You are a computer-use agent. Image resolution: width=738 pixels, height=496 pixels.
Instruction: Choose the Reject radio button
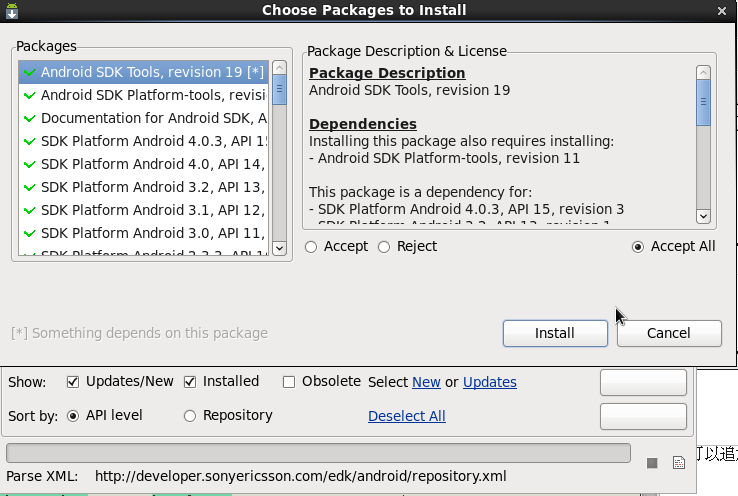[x=384, y=247]
